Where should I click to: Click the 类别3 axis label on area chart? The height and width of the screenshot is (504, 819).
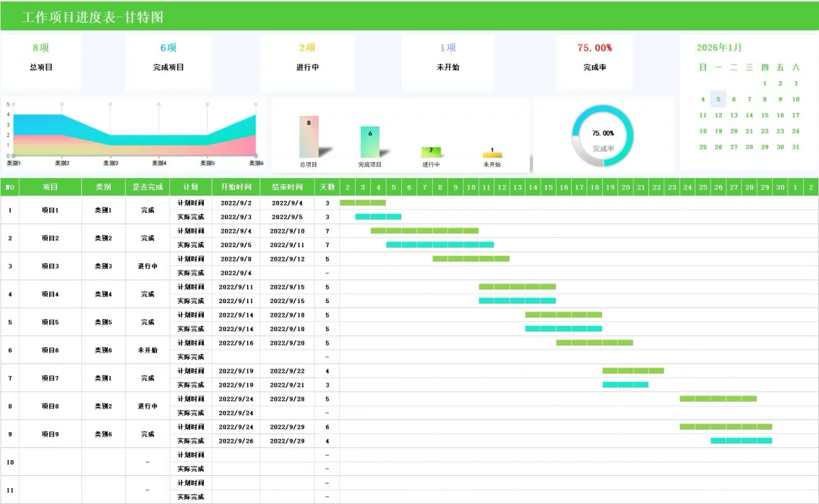tap(111, 164)
